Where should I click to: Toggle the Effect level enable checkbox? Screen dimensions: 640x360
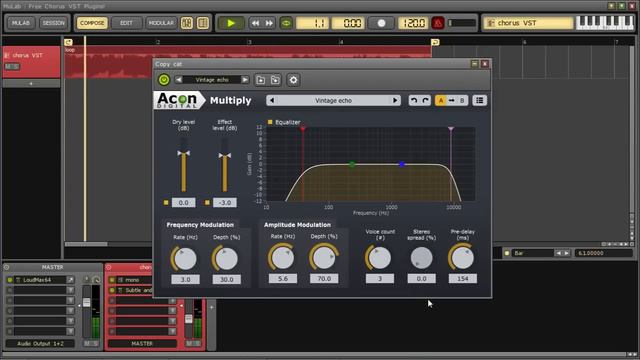point(207,202)
